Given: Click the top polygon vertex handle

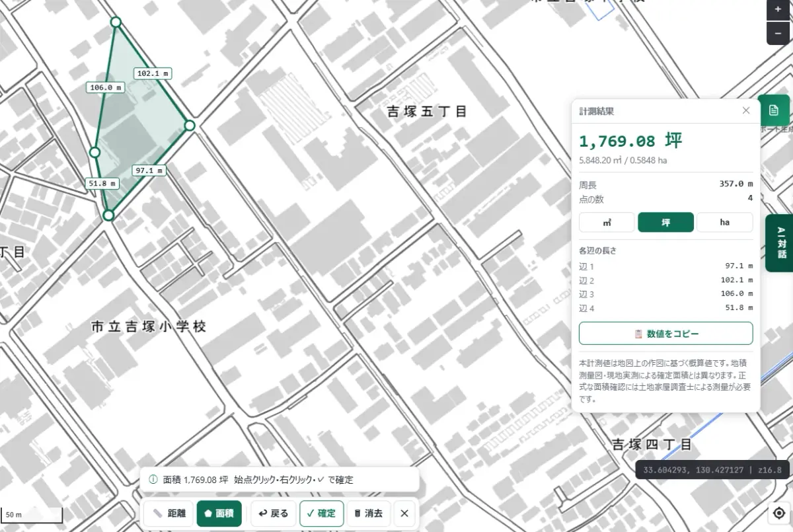Looking at the screenshot, I should (116, 22).
